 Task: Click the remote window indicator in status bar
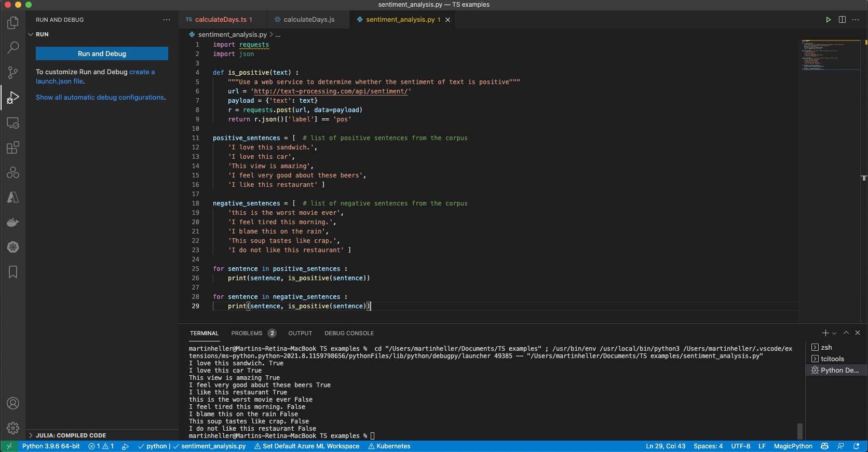pyautogui.click(x=9, y=446)
